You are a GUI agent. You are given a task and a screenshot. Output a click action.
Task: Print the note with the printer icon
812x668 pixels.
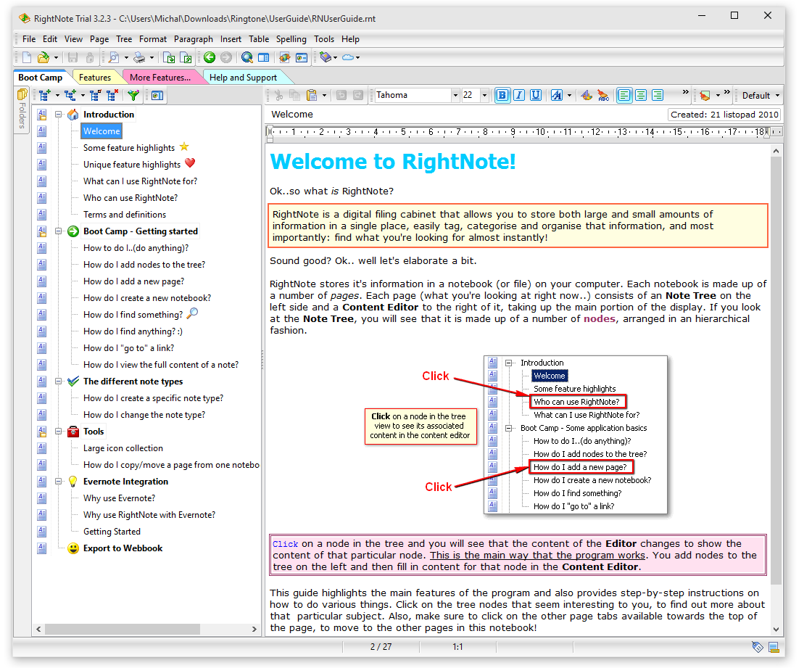click(x=139, y=57)
